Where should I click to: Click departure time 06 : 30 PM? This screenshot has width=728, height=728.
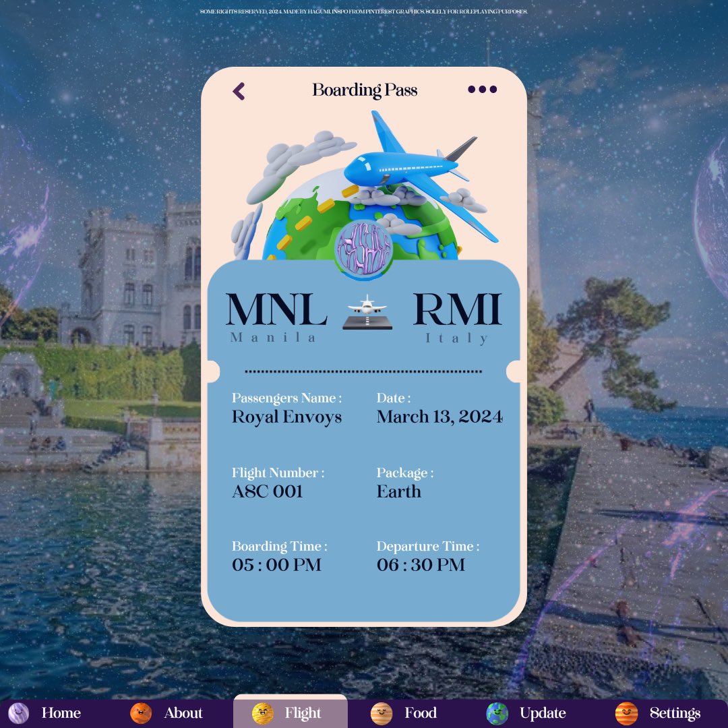pos(421,565)
